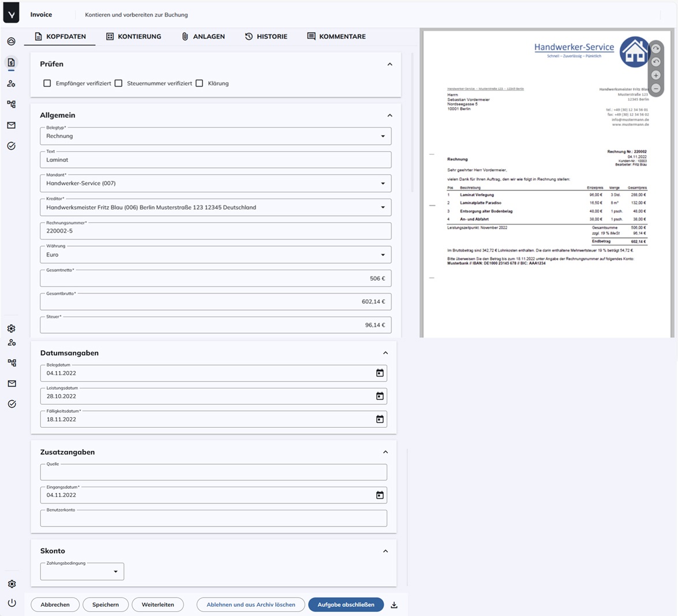Screen dimensions: 678x616
Task: Open the Historie tab
Action: point(266,36)
